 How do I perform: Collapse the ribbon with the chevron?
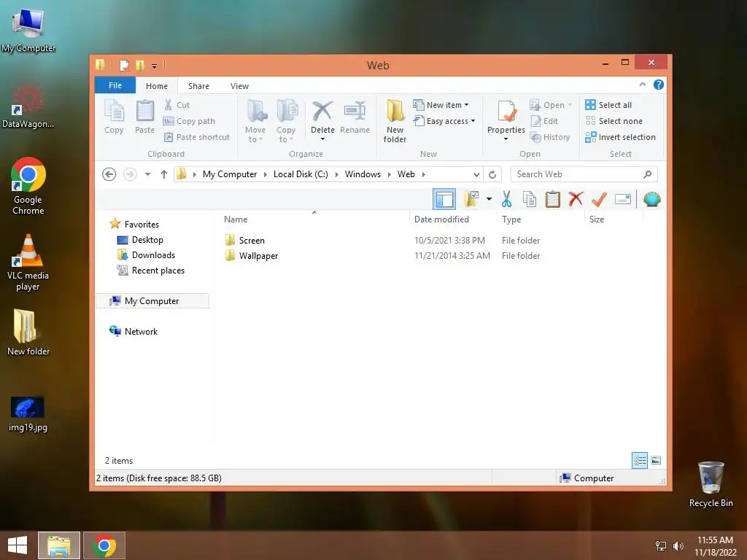642,85
